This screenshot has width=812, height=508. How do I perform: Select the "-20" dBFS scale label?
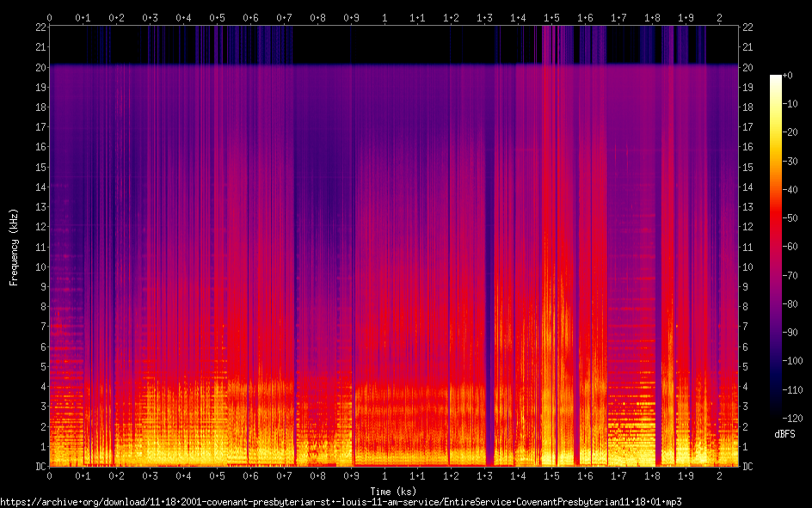pyautogui.click(x=790, y=132)
